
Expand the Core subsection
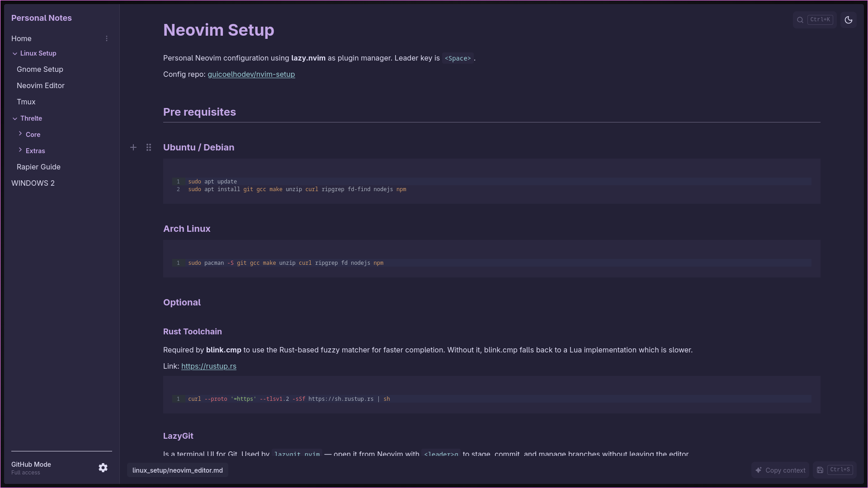coord(20,134)
